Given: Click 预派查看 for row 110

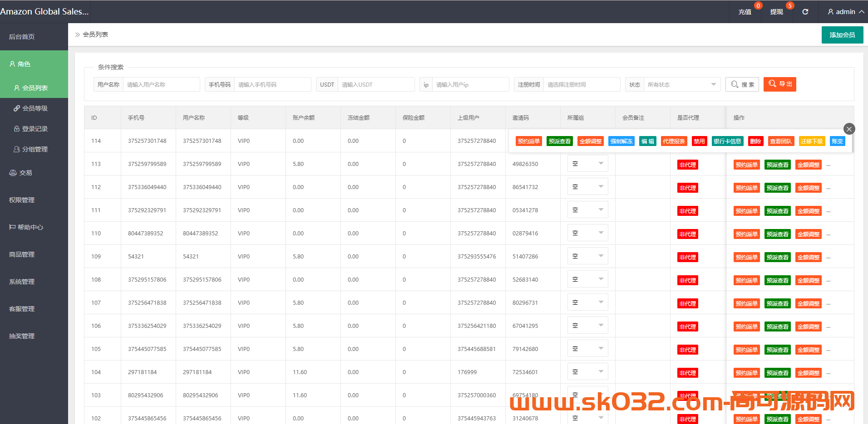Looking at the screenshot, I should pyautogui.click(x=778, y=234).
